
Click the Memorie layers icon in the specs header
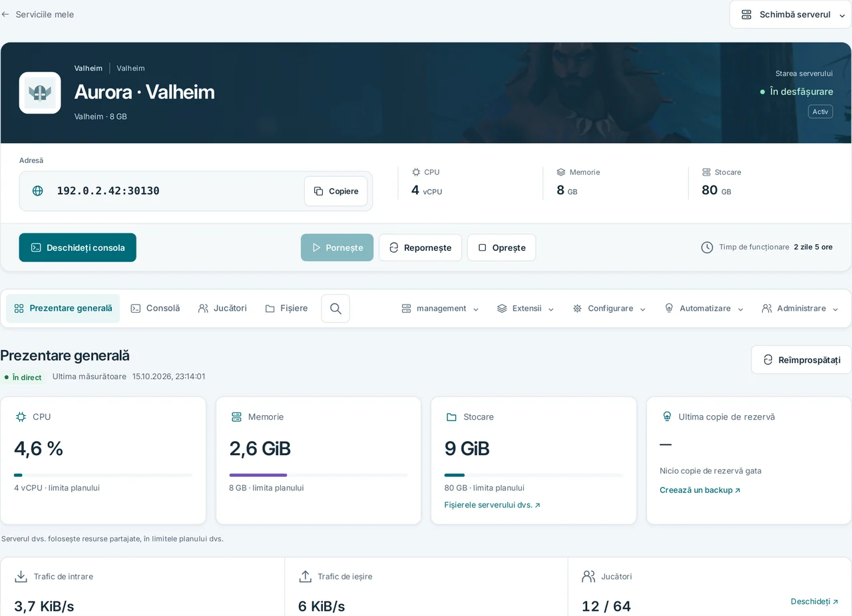point(561,172)
